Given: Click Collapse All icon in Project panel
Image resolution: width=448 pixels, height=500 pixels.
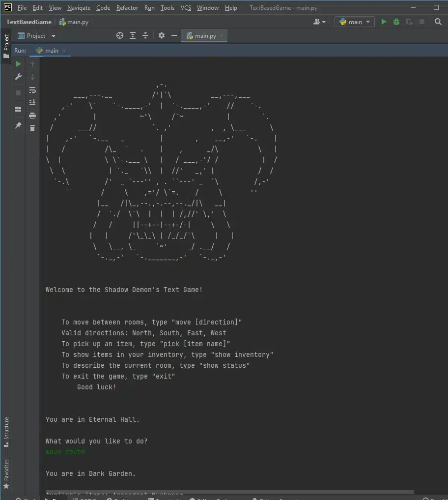Looking at the screenshot, I should click(x=145, y=36).
